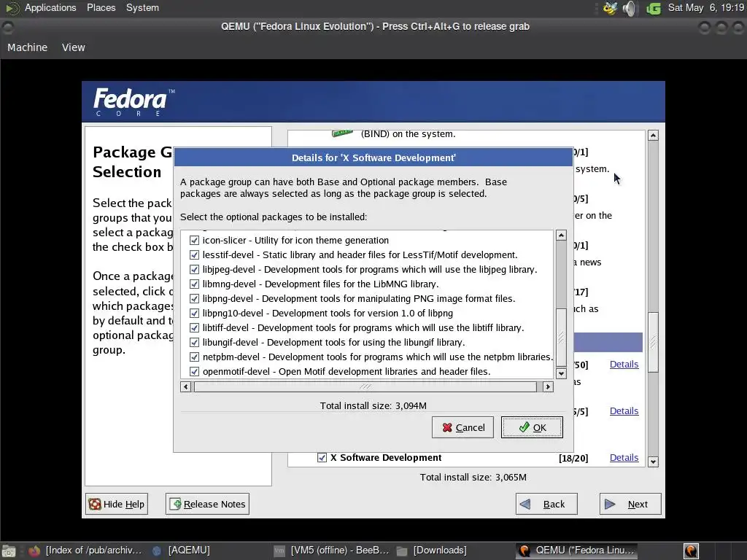Click 'Total install size: 3,094M' text
Screen dimensions: 747x560
click(x=373, y=405)
